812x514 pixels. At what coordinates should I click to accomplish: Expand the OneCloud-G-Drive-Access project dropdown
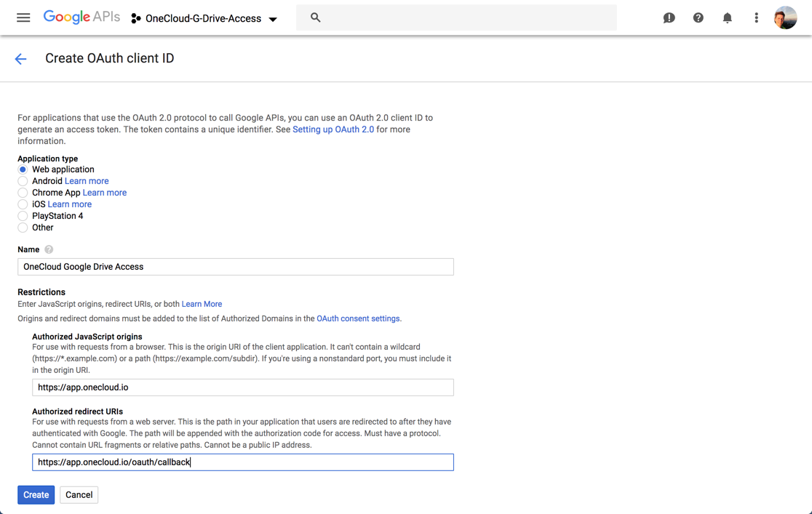point(273,19)
